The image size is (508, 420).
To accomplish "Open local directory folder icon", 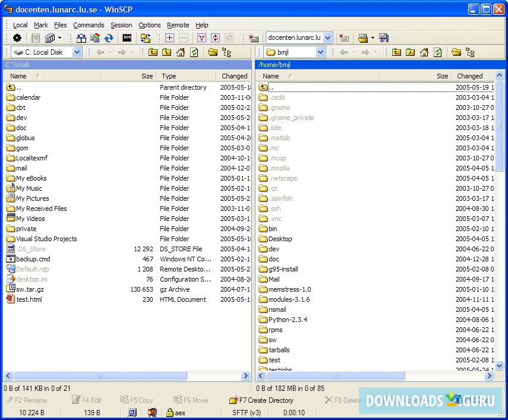I will pos(213,52).
